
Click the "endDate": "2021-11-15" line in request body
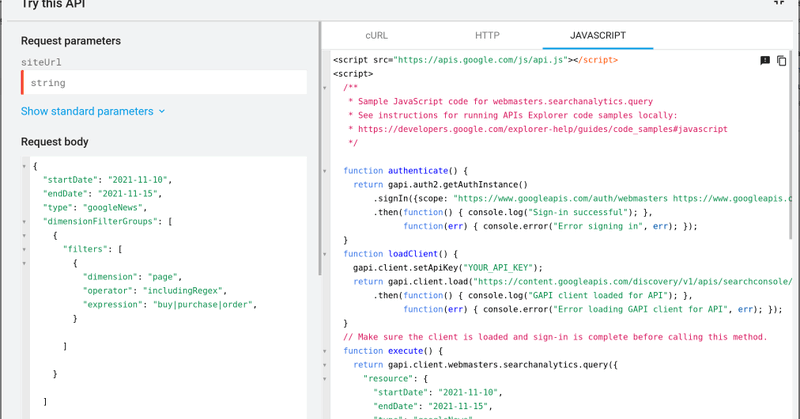(x=103, y=193)
